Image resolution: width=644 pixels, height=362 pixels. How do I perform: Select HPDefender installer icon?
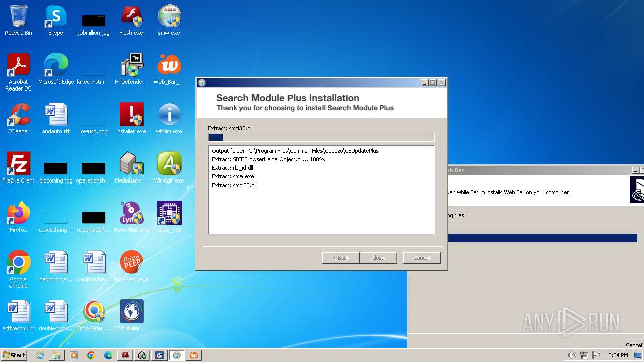click(x=131, y=69)
